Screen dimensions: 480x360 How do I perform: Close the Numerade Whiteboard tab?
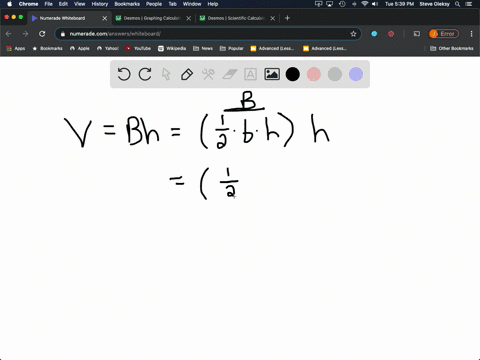[105, 18]
